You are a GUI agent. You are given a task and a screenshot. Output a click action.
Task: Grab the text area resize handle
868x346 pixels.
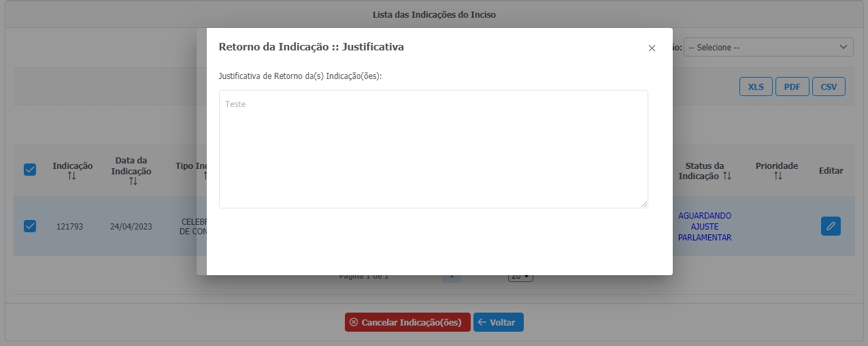644,204
